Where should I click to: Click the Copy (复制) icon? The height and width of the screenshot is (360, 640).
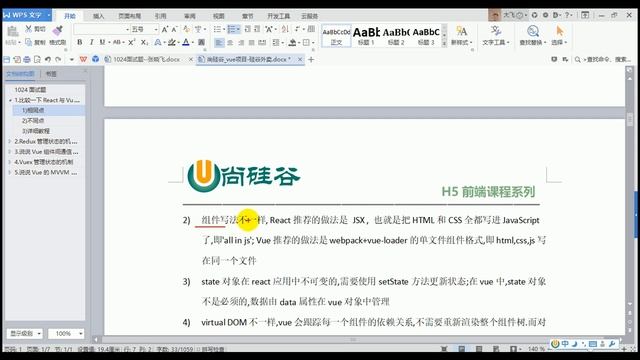[x=28, y=42]
